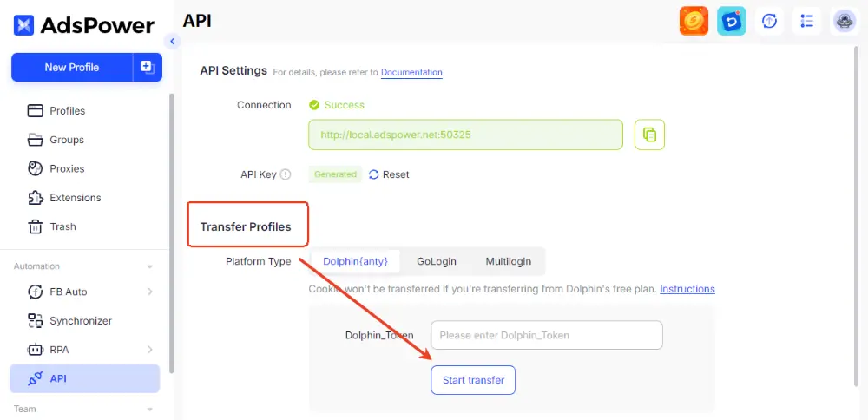The width and height of the screenshot is (868, 420).
Task: Click the Synchronizer icon in the sidebar
Action: coord(35,320)
